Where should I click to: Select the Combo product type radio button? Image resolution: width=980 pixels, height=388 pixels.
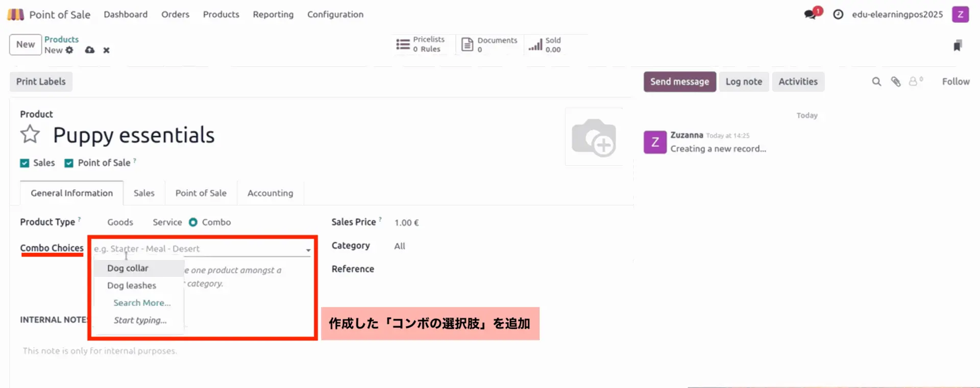193,222
